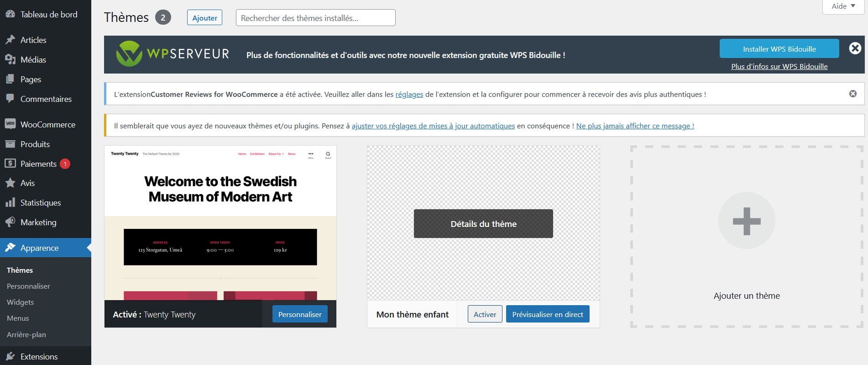Open the Pages menu
868x365 pixels.
[x=46, y=79]
